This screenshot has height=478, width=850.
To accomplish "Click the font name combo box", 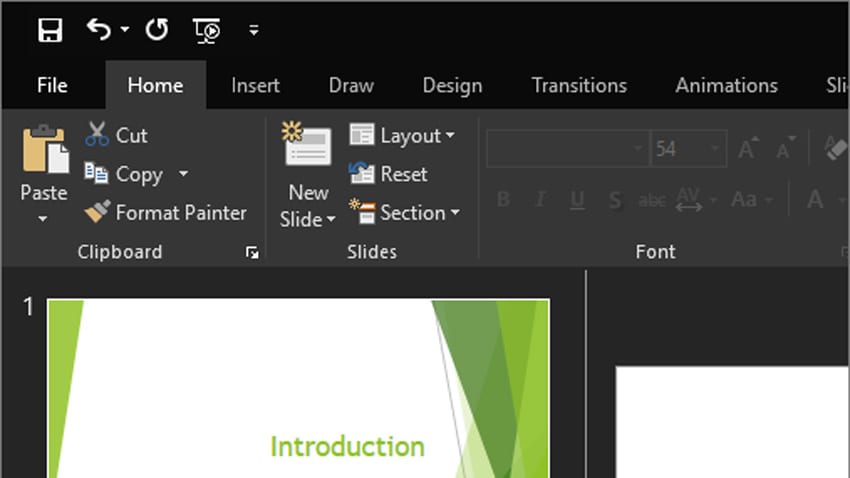I will pos(568,148).
